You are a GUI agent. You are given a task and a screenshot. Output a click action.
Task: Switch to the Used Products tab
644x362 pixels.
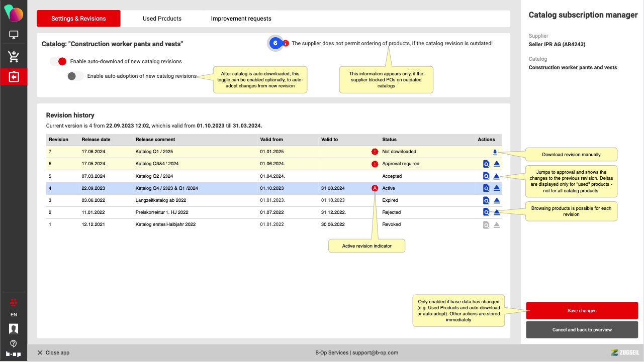162,19
